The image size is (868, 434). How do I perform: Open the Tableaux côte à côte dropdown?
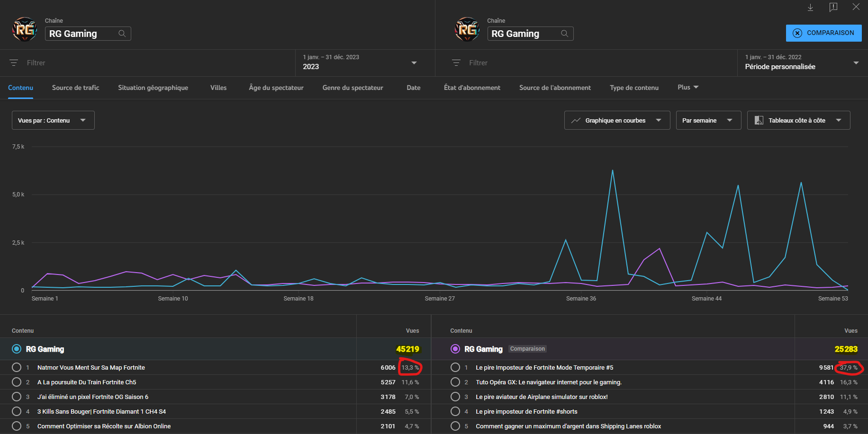[x=798, y=120]
